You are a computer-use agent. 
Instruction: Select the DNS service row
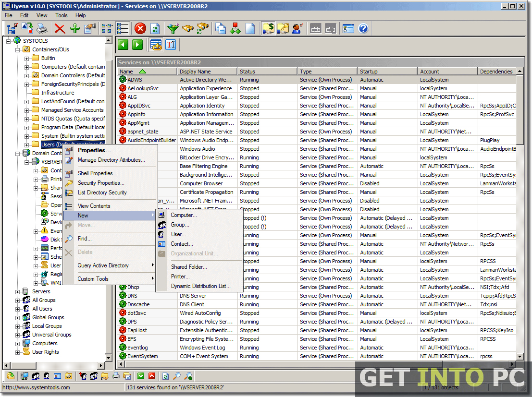coord(317,296)
